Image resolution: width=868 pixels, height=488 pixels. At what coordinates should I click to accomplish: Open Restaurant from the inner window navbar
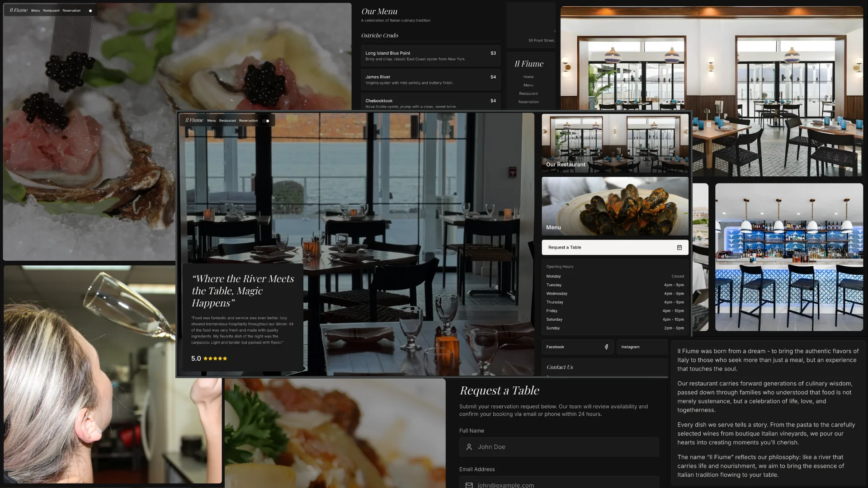coord(227,121)
